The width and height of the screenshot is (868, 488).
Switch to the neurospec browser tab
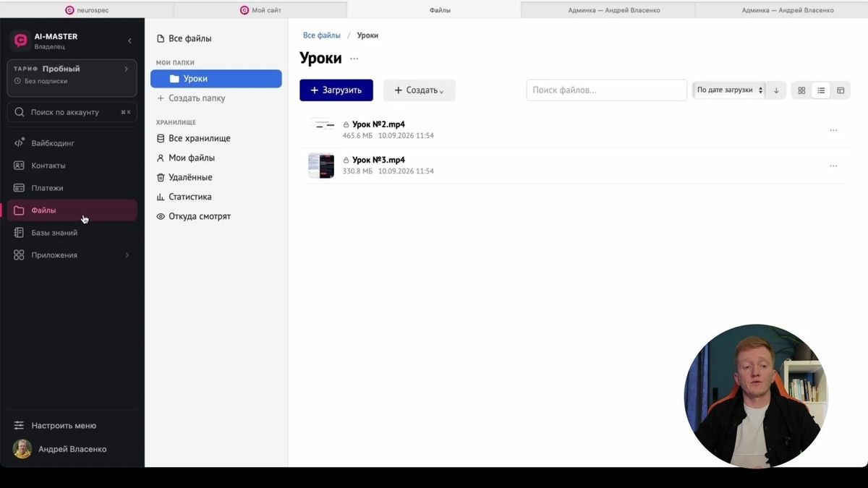pyautogui.click(x=87, y=10)
